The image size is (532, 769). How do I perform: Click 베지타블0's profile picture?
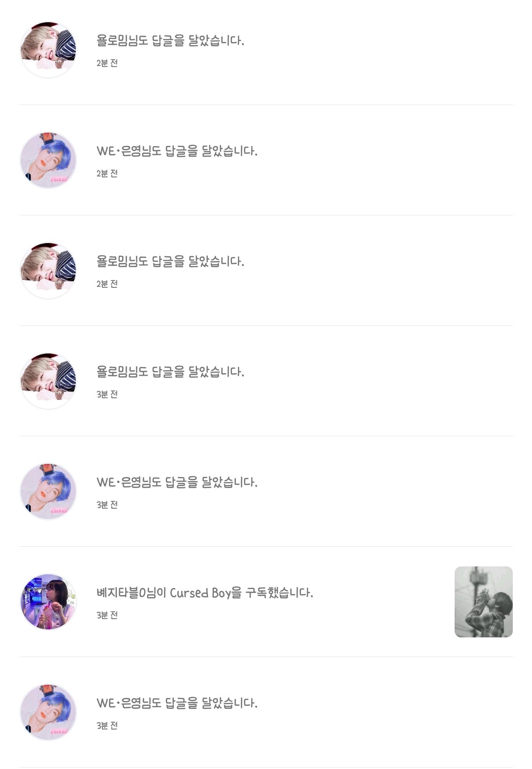pyautogui.click(x=48, y=602)
